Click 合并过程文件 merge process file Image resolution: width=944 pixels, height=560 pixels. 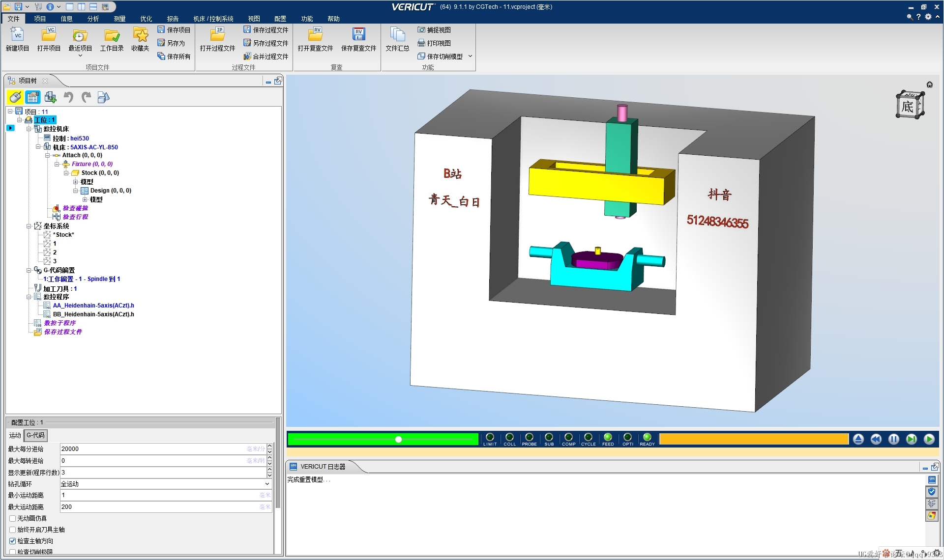click(266, 56)
